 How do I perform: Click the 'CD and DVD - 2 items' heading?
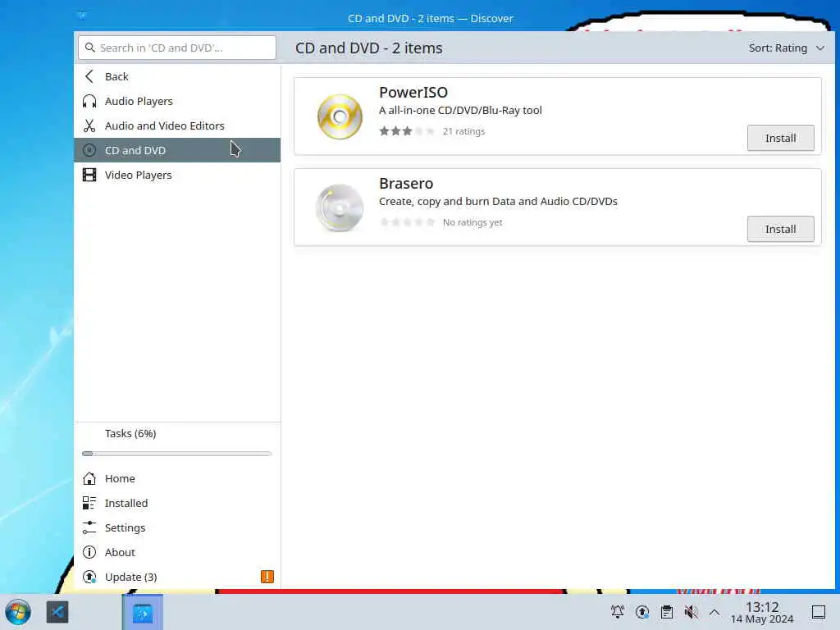coord(368,48)
